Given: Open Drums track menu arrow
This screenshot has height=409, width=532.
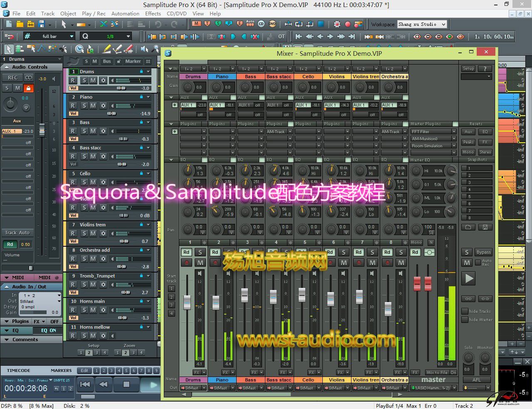Looking at the screenshot, I should pos(148,72).
